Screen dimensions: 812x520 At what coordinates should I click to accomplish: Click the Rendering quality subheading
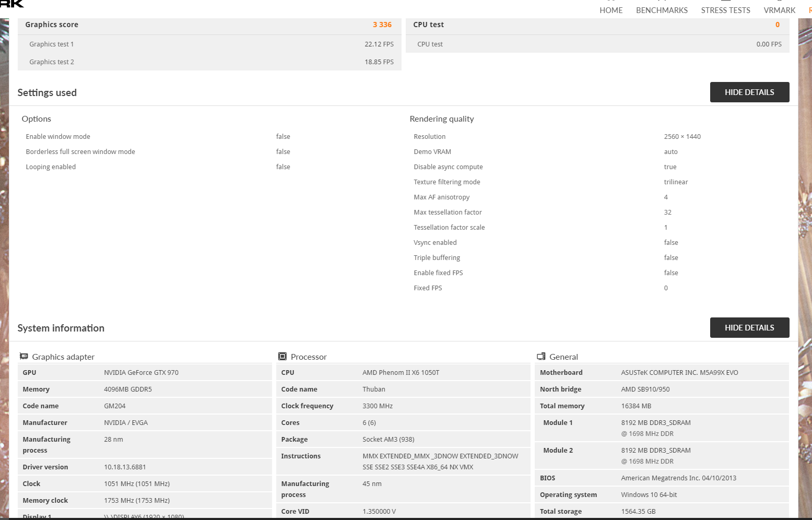[x=442, y=119]
